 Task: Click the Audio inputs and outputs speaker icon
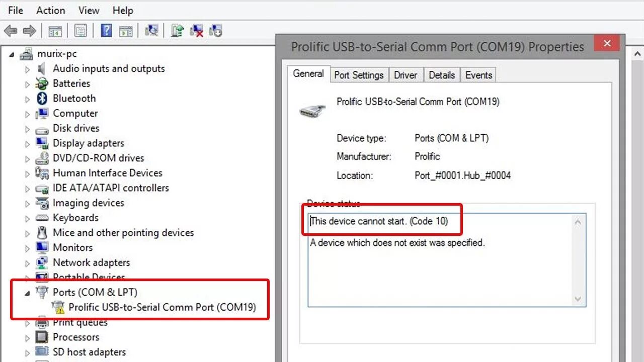tap(42, 69)
